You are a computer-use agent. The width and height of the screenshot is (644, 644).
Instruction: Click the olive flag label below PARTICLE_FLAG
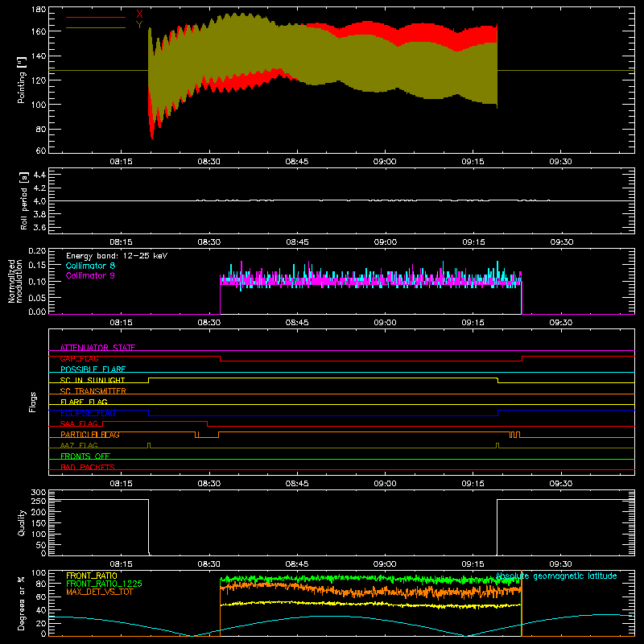(79, 445)
